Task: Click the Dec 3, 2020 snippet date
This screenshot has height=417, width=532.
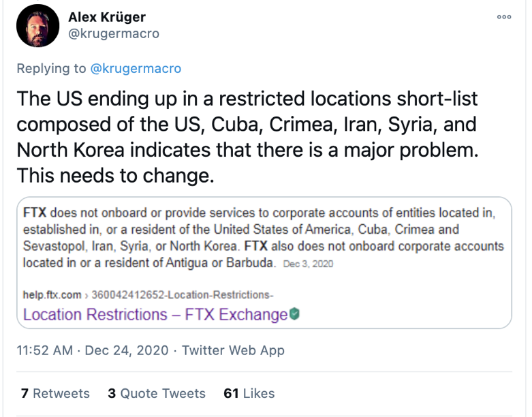Action: (x=307, y=264)
